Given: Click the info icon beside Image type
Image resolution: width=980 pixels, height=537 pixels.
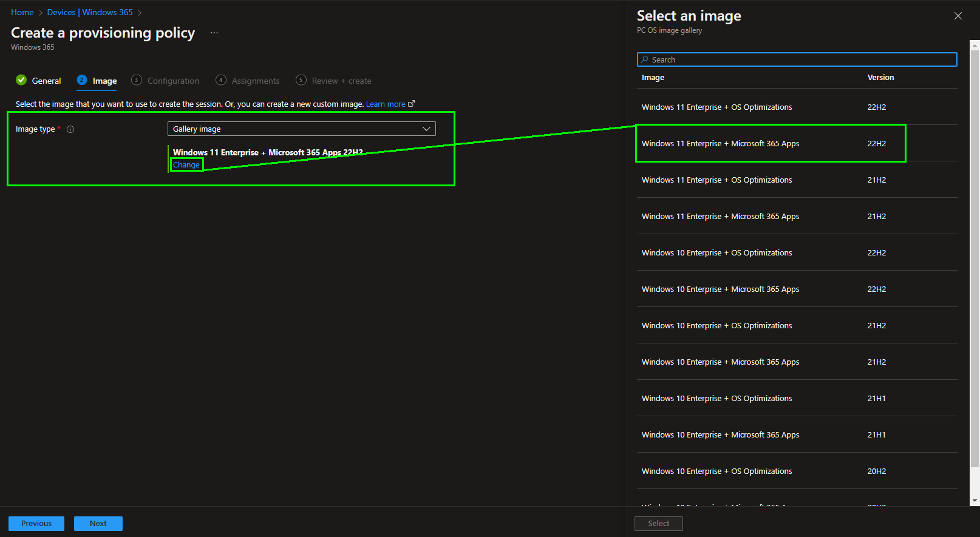Looking at the screenshot, I should point(70,129).
